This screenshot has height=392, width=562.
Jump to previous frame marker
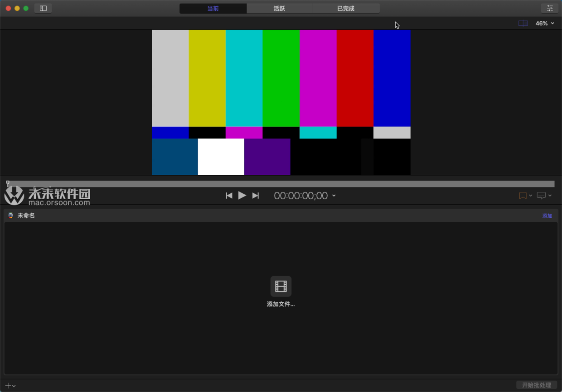229,196
